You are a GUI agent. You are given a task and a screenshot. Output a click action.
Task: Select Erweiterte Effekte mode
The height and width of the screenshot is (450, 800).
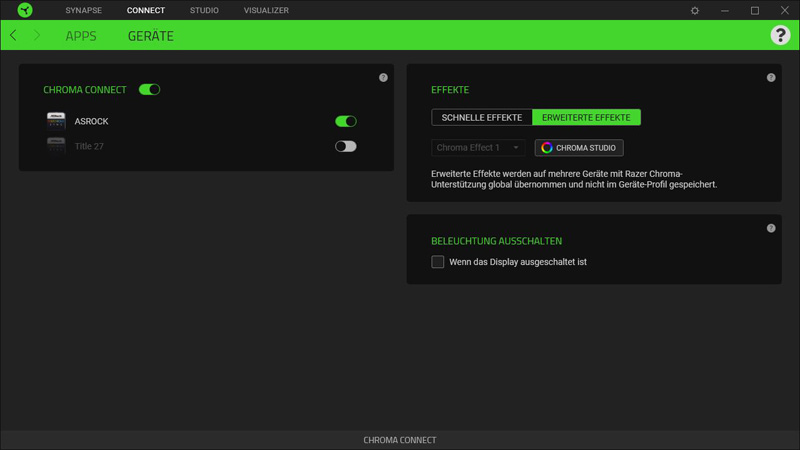pyautogui.click(x=586, y=117)
